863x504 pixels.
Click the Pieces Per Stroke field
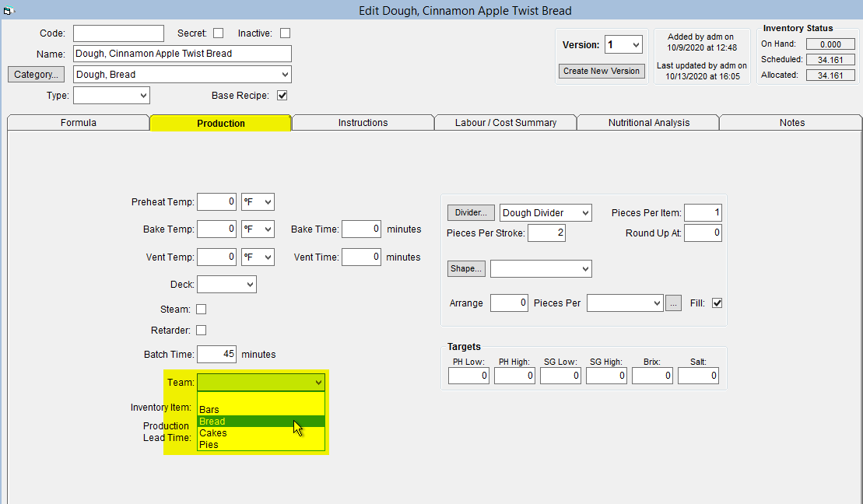point(546,233)
